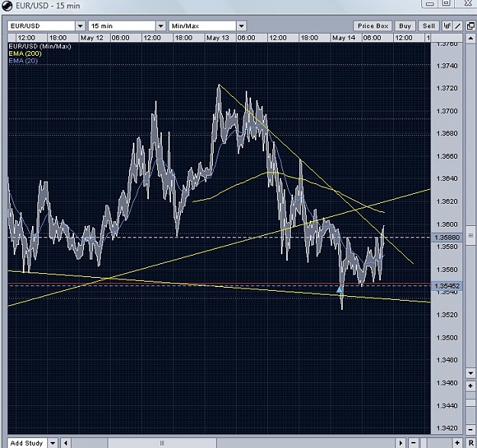
Task: Zoom in the time axis with plus
Action: pos(457,443)
